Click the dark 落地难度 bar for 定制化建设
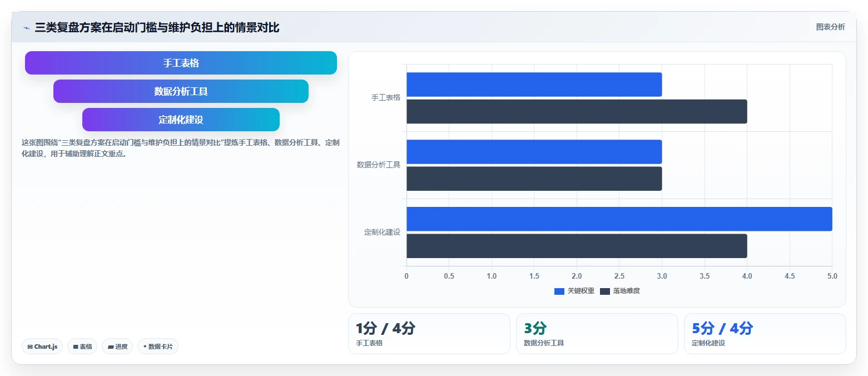The width and height of the screenshot is (868, 376). pos(577,246)
